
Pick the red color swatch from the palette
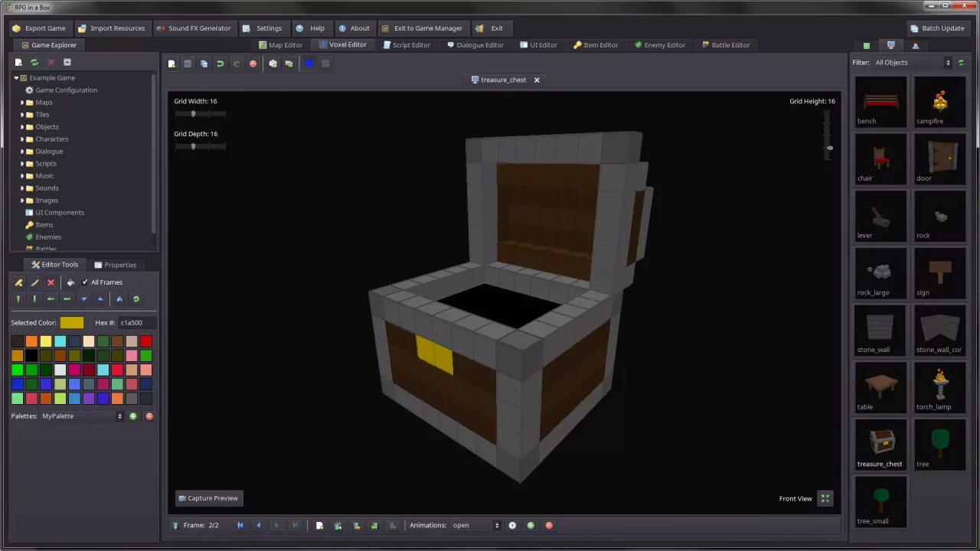coord(146,341)
